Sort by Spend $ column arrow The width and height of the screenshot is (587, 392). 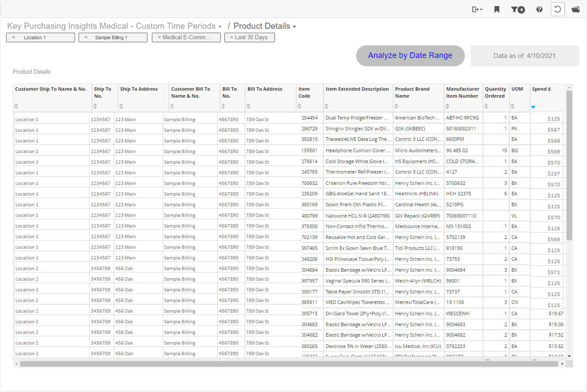[533, 107]
